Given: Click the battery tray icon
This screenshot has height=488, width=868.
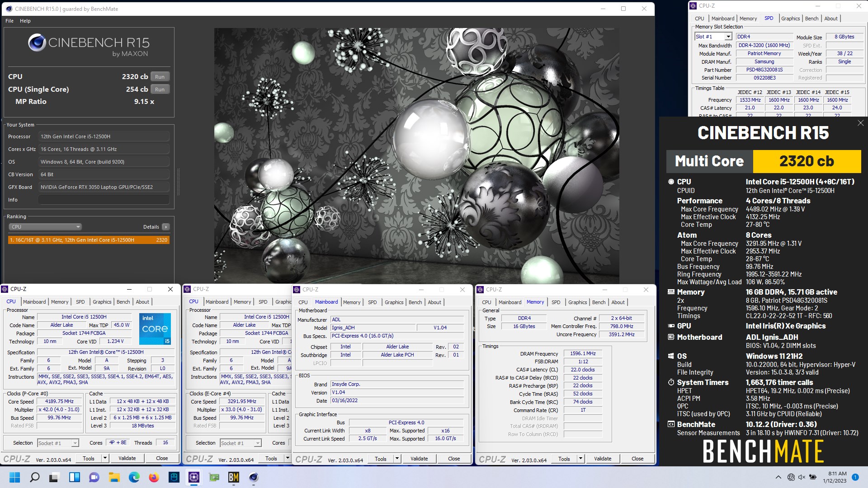Looking at the screenshot, I should [813, 477].
